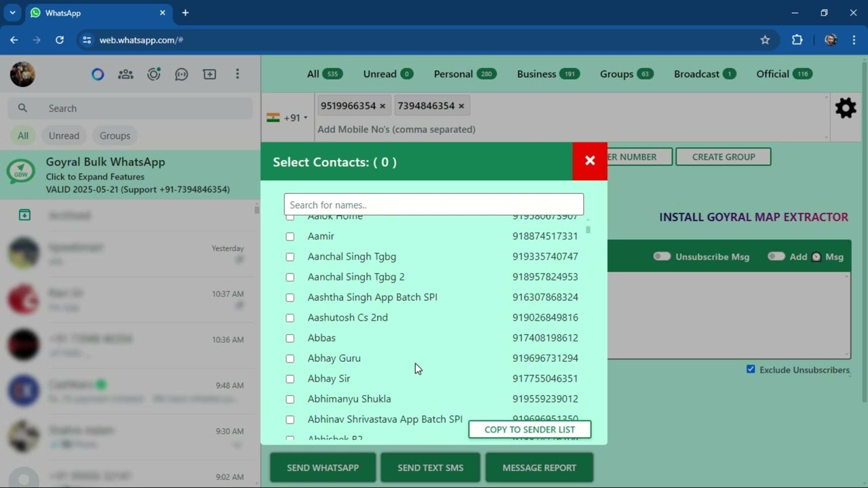The width and height of the screenshot is (868, 488).
Task: Click contacts list scrollbar thumb
Action: point(588,230)
